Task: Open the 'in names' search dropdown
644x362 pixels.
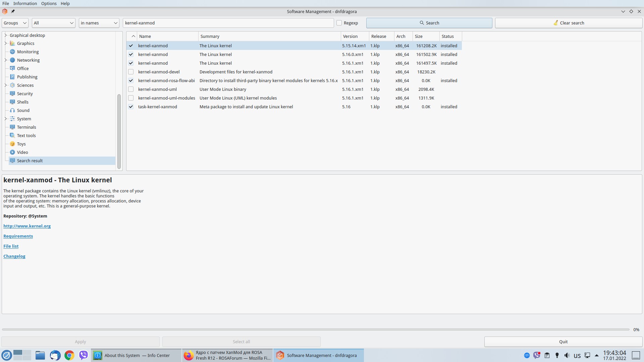Action: click(99, 23)
